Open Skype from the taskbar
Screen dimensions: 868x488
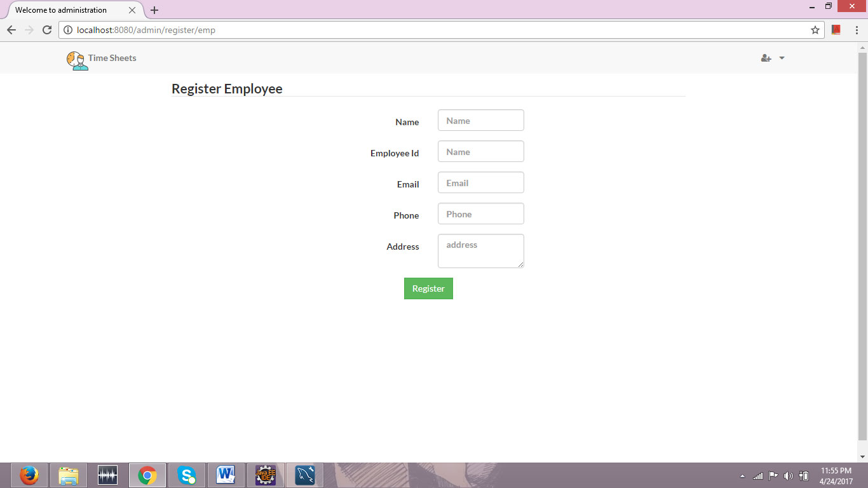[187, 475]
